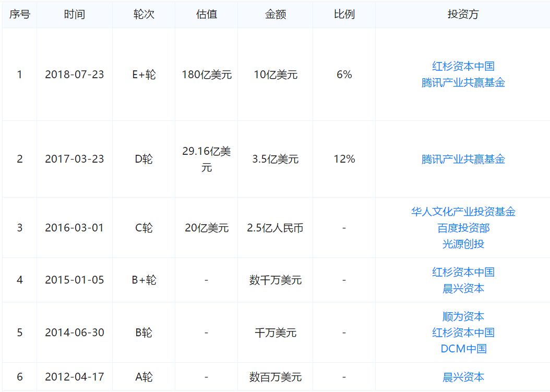The width and height of the screenshot is (550, 392).
Task: Select the 数千万美元 amount cell
Action: (x=276, y=280)
